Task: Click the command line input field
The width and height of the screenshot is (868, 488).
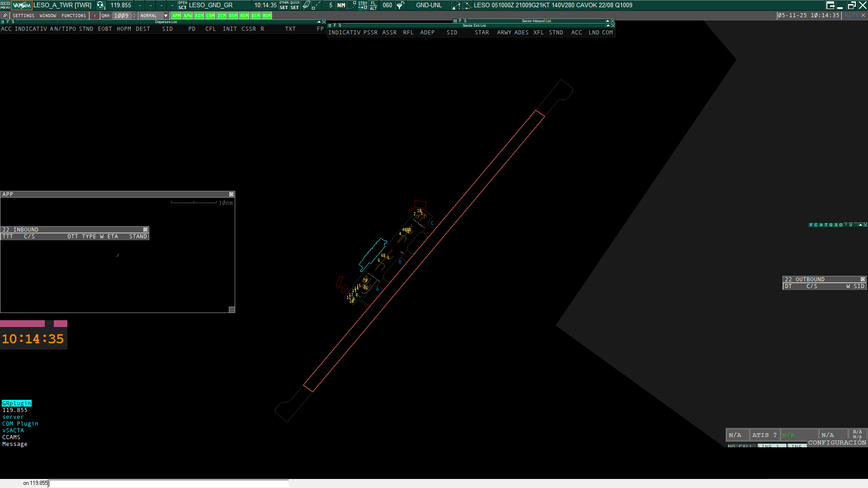Action: click(167, 483)
